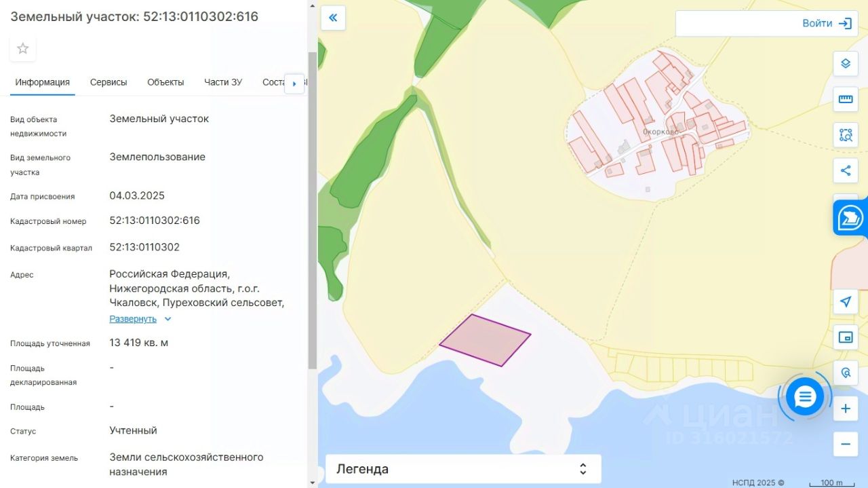This screenshot has width=868, height=488.
Task: Center the map on my location
Action: coord(846,301)
